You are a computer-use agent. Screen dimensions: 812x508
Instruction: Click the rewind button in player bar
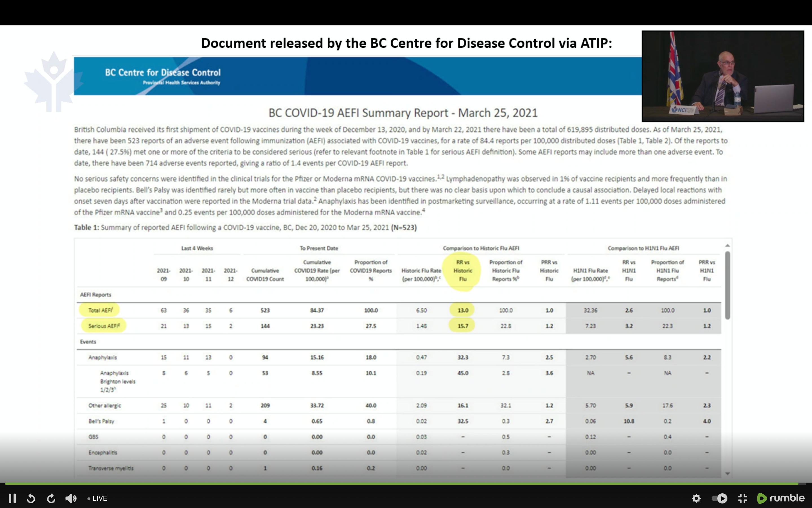(x=31, y=498)
